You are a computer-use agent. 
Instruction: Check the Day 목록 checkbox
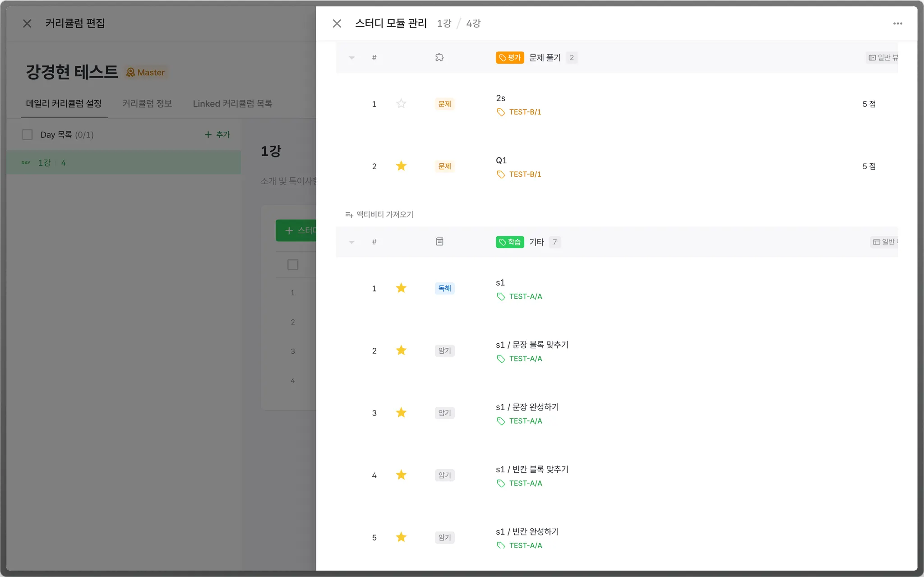click(x=27, y=134)
